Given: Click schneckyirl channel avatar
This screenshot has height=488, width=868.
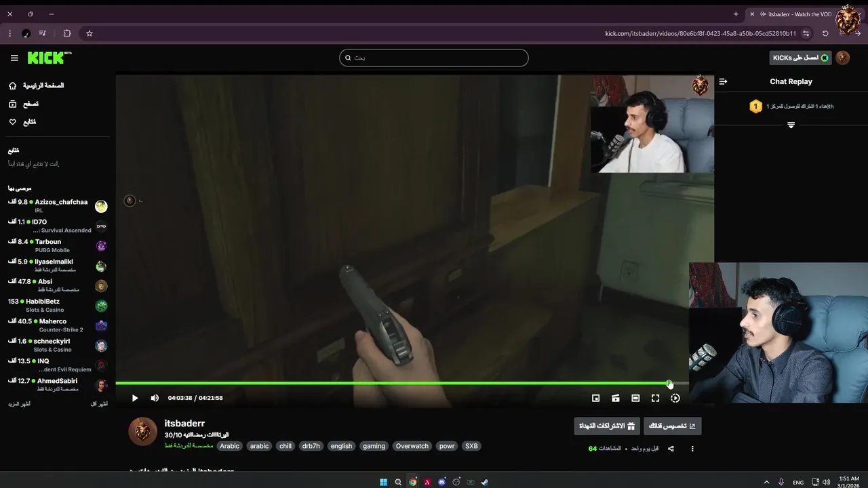Looking at the screenshot, I should point(101,346).
